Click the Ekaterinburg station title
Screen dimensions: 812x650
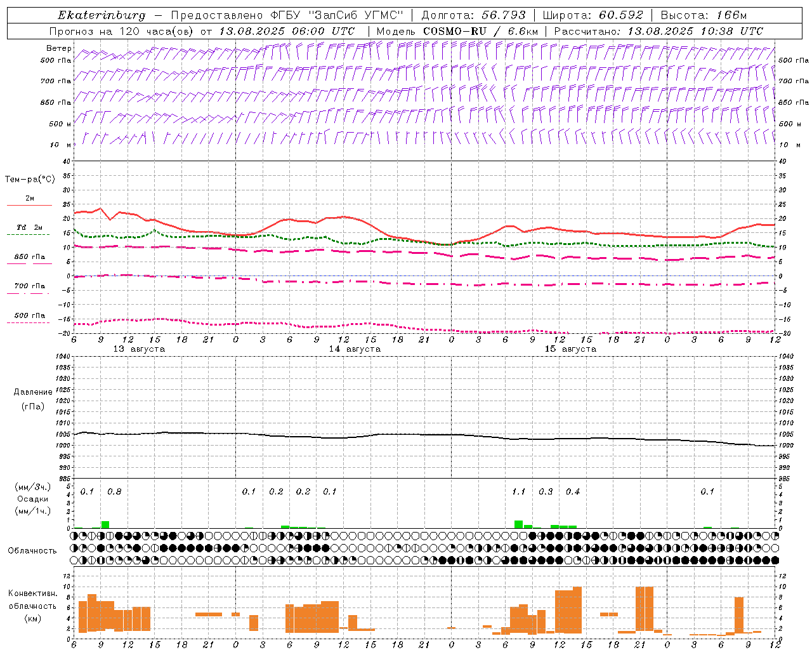[x=101, y=16]
